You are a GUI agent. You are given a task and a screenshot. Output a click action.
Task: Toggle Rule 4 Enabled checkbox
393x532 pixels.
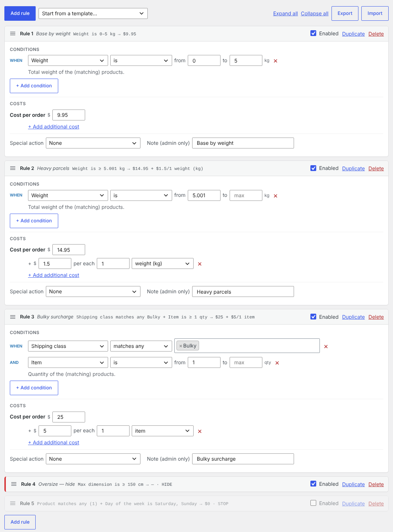[313, 484]
